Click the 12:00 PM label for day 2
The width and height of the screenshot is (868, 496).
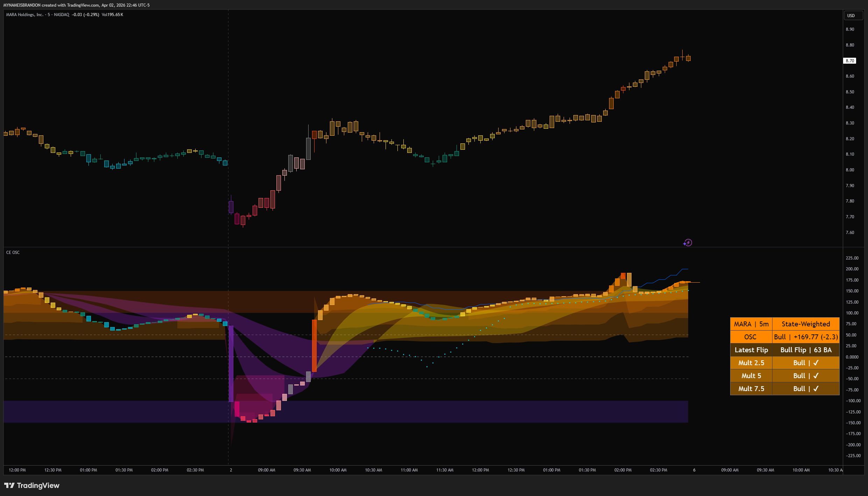click(480, 470)
